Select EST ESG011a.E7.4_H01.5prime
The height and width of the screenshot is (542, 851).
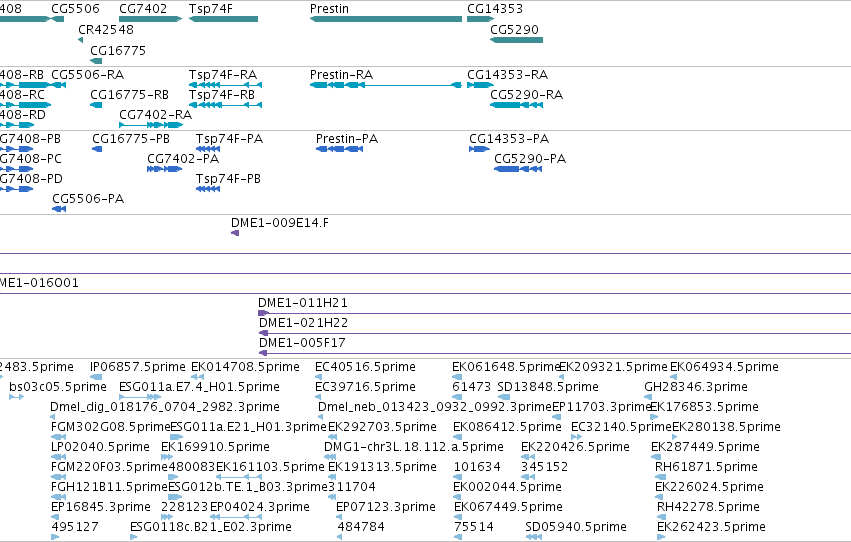(x=199, y=387)
